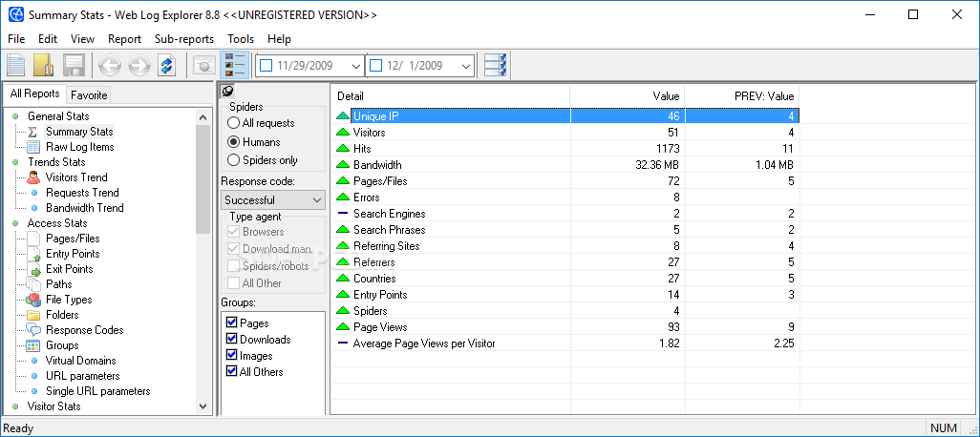
Task: Open the start date 11/29/2009 dropdown arrow
Action: pos(357,66)
